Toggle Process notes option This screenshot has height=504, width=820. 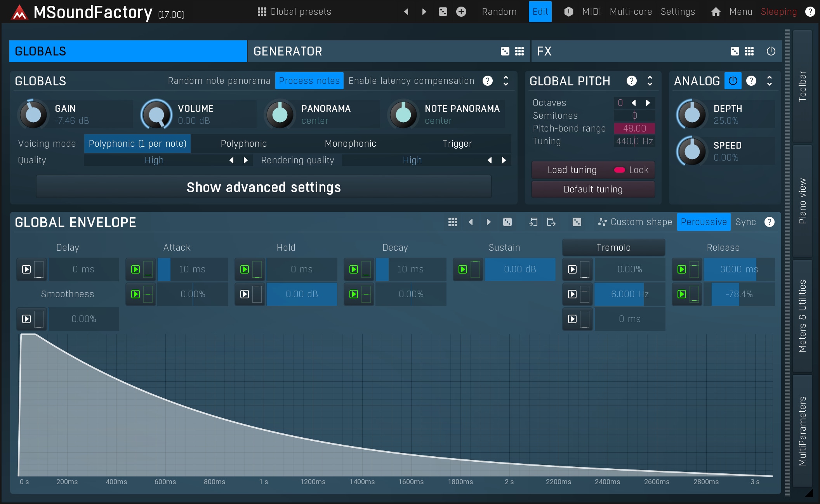[309, 81]
